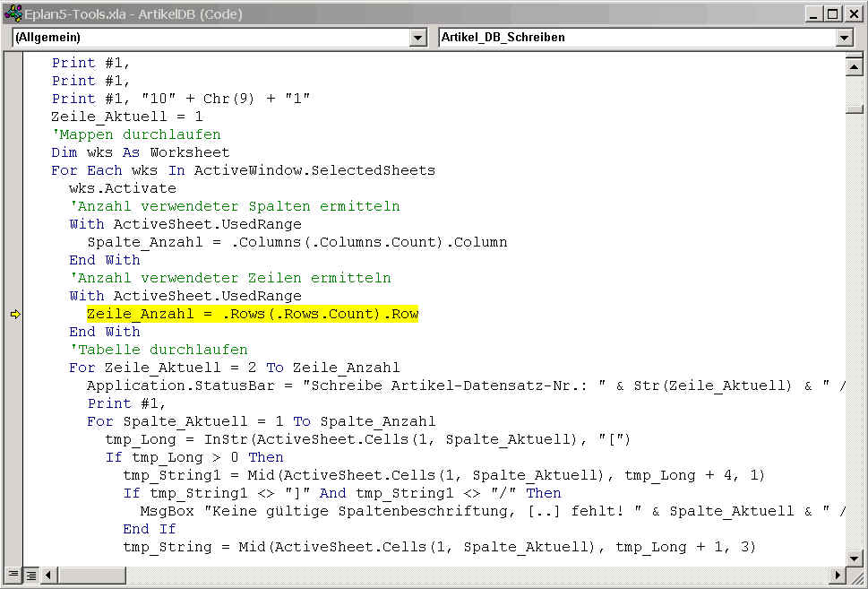868x589 pixels.
Task: Click the comment 'Tabelle durchlaufen
Action: [159, 350]
